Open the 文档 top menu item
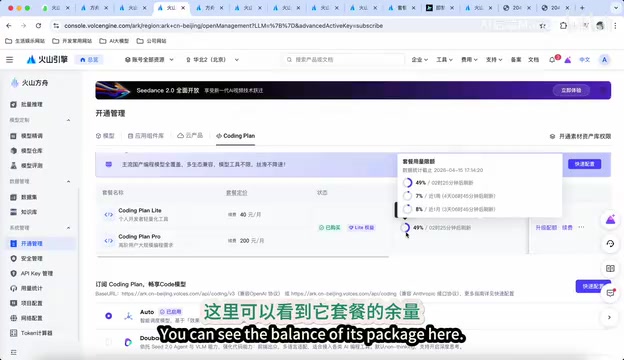Image resolution: width=624 pixels, height=360 pixels. (533, 60)
